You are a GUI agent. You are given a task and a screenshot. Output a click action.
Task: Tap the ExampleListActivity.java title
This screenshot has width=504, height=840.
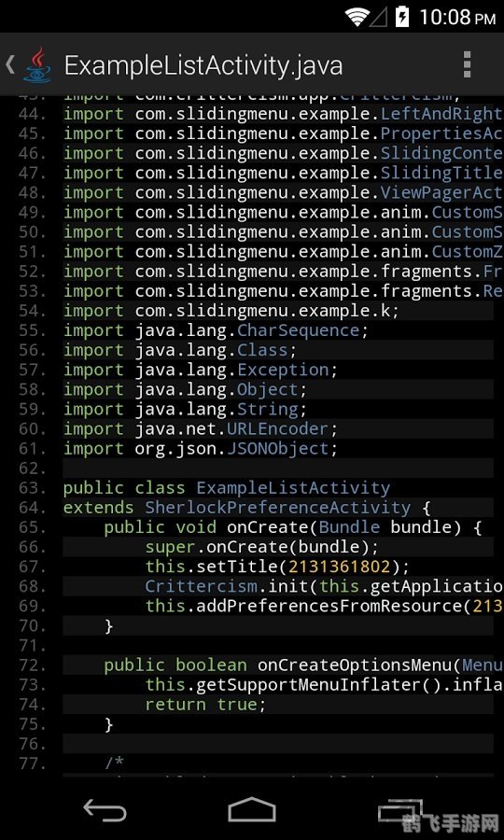pos(203,65)
